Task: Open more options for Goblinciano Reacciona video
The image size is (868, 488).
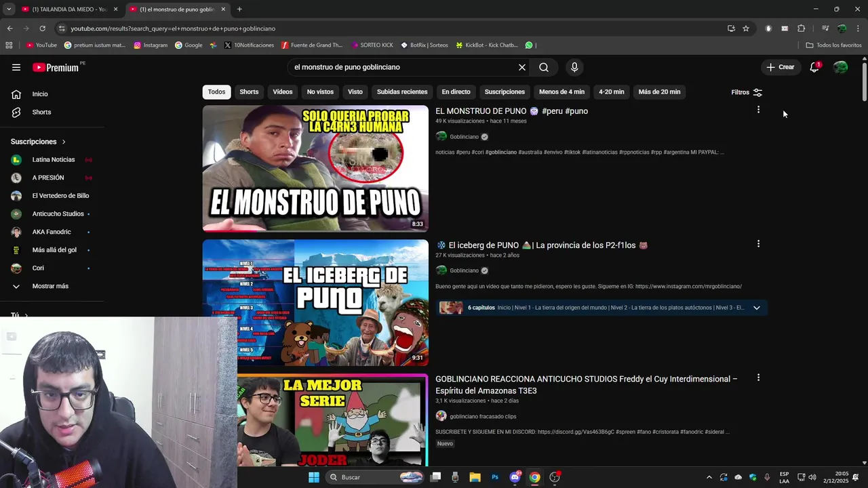Action: click(758, 378)
